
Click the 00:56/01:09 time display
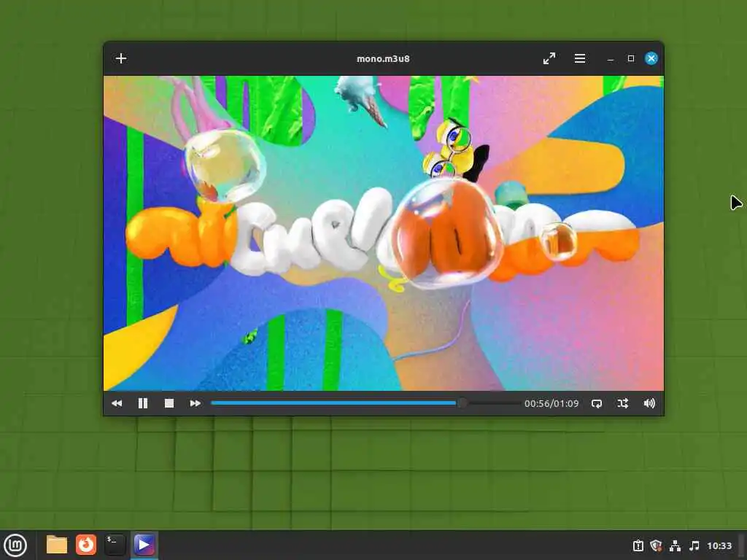pos(551,403)
